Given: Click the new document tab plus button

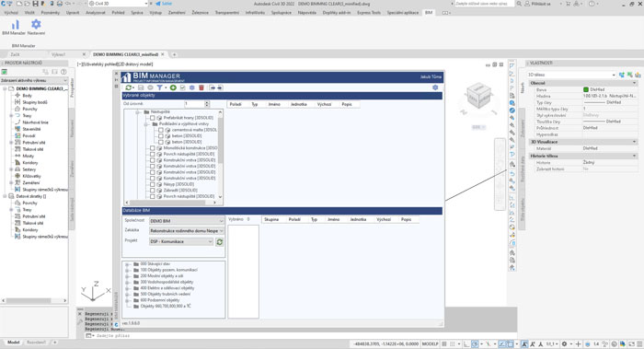Looking at the screenshot, I should pos(174,54).
